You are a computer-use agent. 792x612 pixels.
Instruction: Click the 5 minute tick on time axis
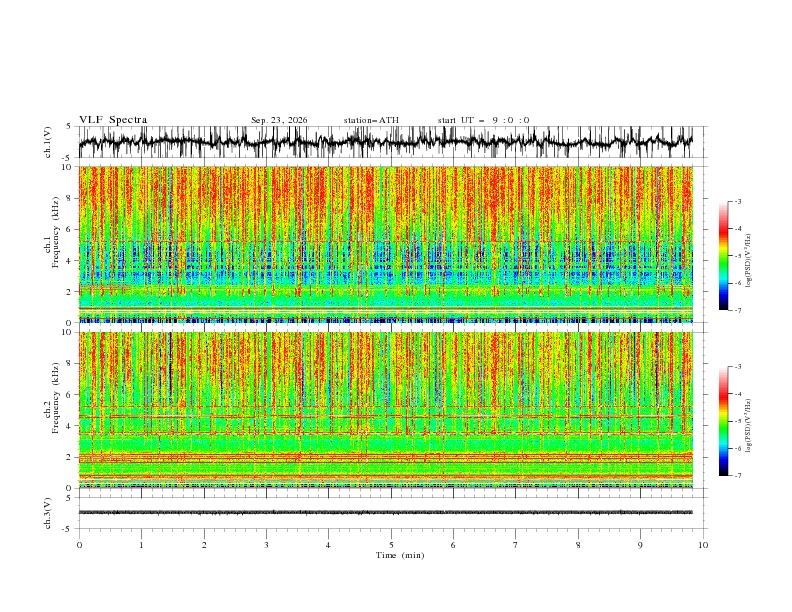[x=391, y=545]
